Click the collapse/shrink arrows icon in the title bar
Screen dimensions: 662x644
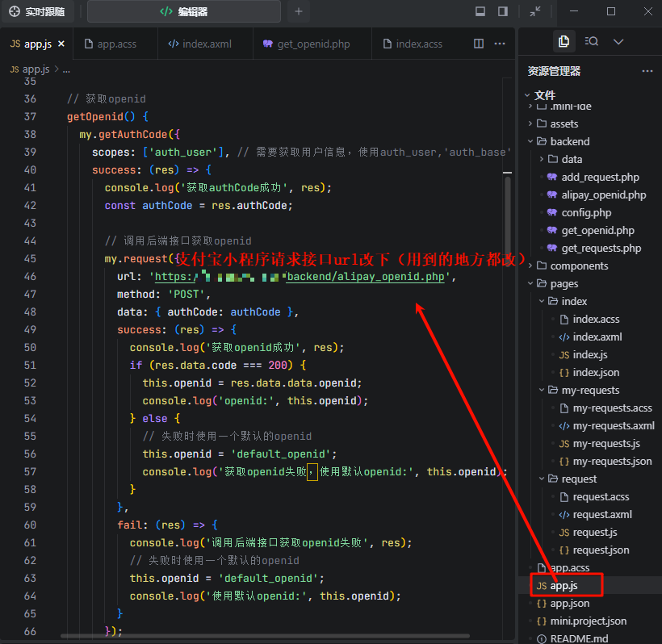[x=535, y=11]
